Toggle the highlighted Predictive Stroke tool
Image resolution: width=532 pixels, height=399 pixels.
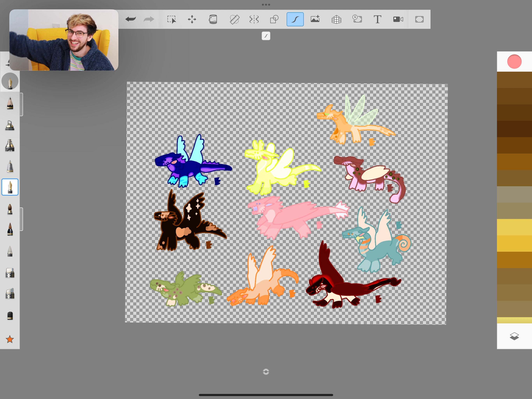pyautogui.click(x=295, y=19)
